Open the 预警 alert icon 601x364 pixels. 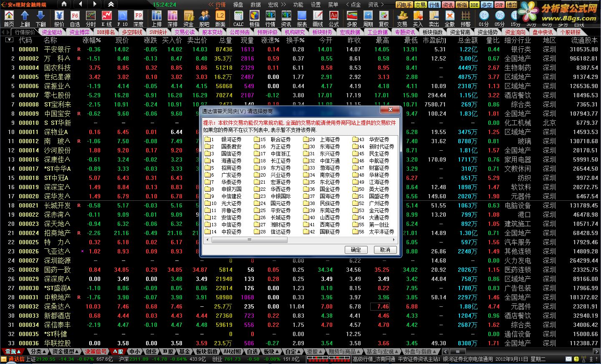point(465,19)
